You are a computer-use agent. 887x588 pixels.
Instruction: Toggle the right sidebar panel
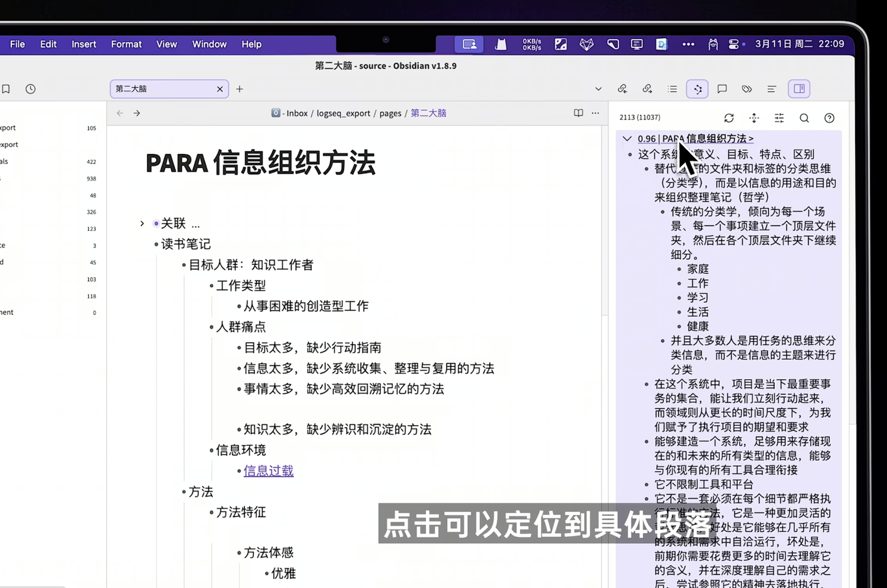click(x=799, y=89)
